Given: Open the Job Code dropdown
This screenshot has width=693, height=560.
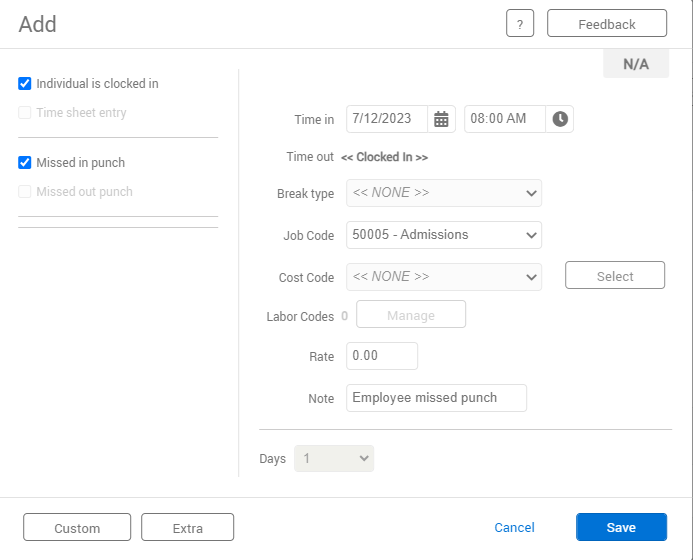Looking at the screenshot, I should click(x=443, y=235).
